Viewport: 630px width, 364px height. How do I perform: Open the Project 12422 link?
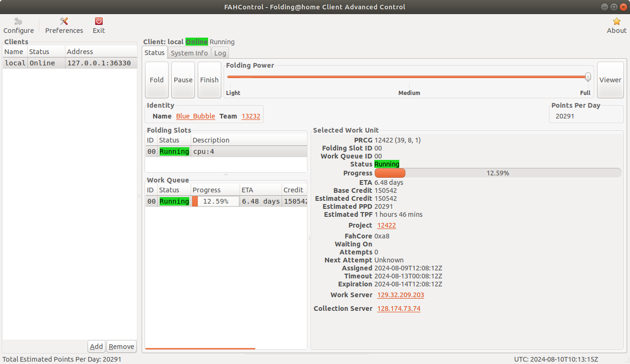387,225
